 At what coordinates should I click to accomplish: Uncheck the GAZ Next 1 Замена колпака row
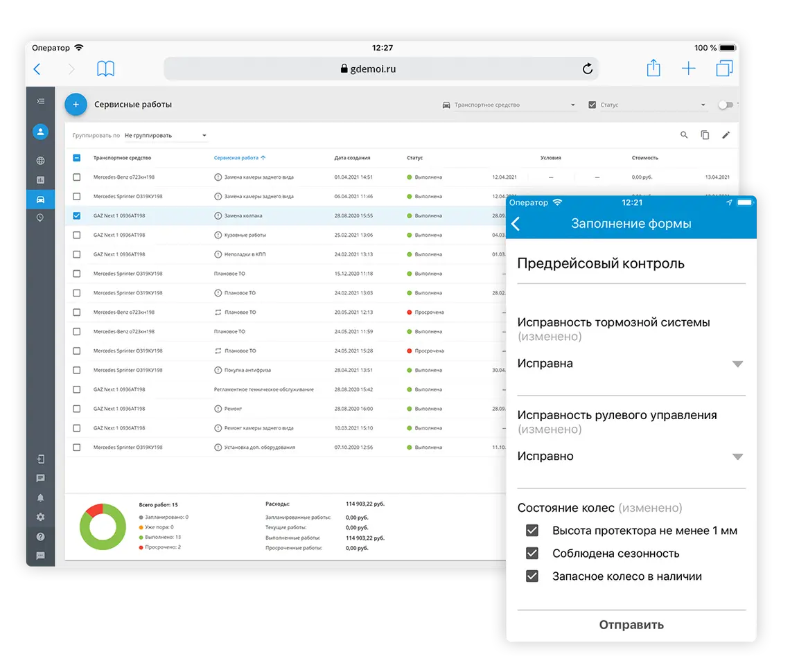coord(77,215)
